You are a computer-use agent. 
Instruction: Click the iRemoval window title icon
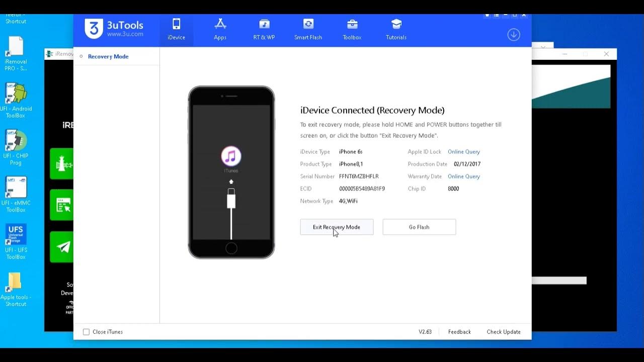pos(50,54)
